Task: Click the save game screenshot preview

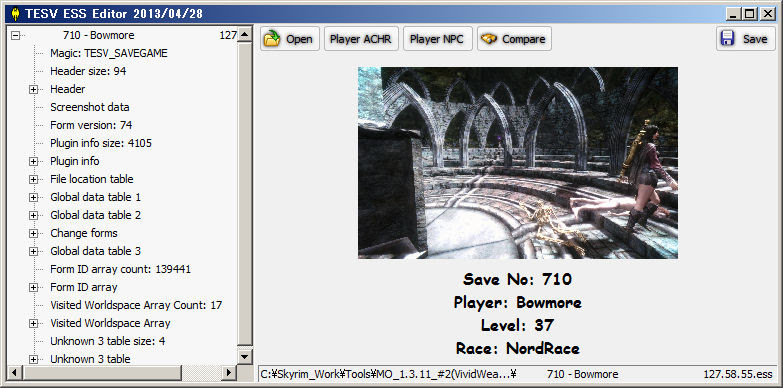Action: [518, 163]
